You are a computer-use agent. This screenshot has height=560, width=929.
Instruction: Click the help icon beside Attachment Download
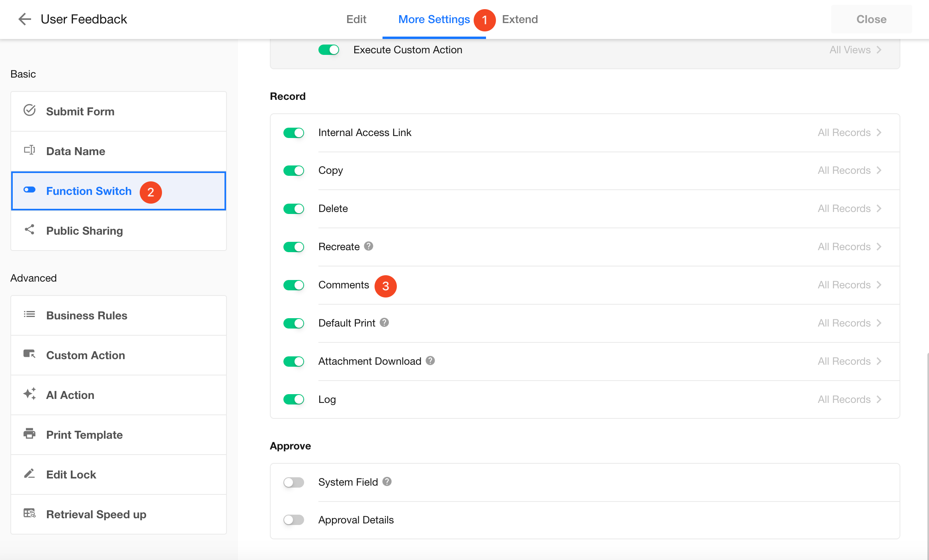click(430, 361)
